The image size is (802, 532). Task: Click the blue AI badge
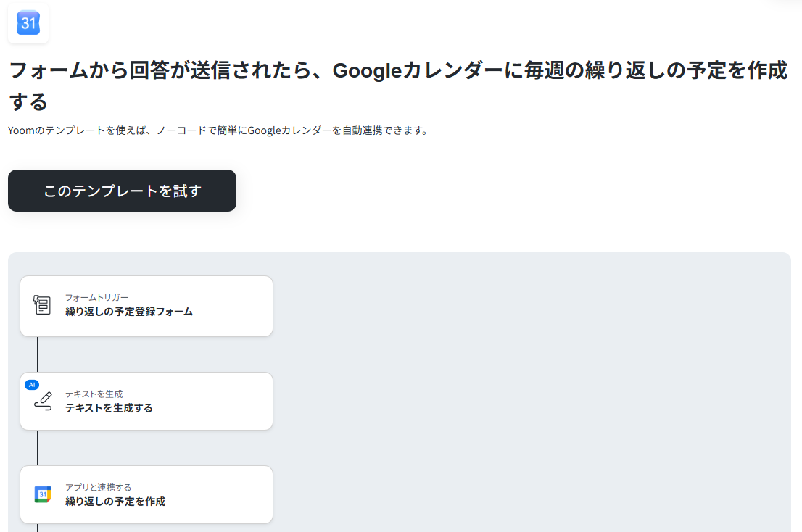click(32, 385)
